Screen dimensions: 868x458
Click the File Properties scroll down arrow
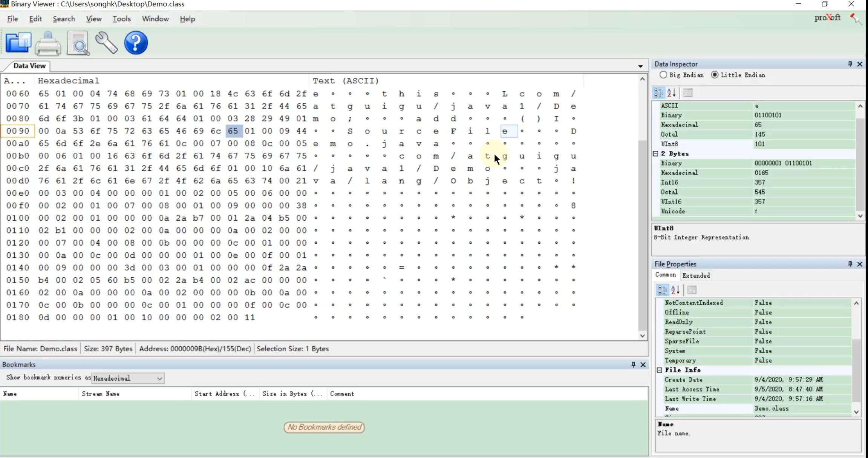point(856,412)
